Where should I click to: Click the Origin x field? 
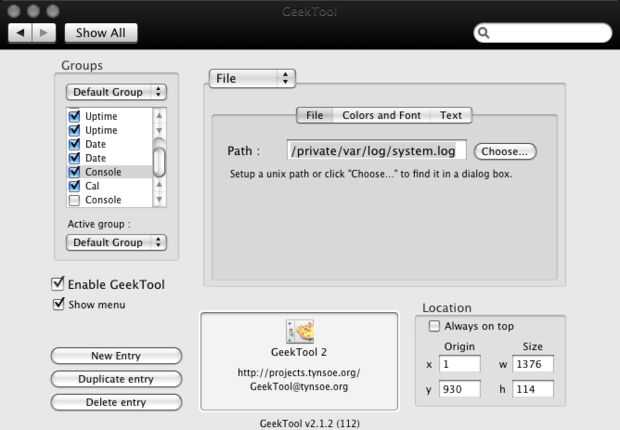(x=459, y=364)
